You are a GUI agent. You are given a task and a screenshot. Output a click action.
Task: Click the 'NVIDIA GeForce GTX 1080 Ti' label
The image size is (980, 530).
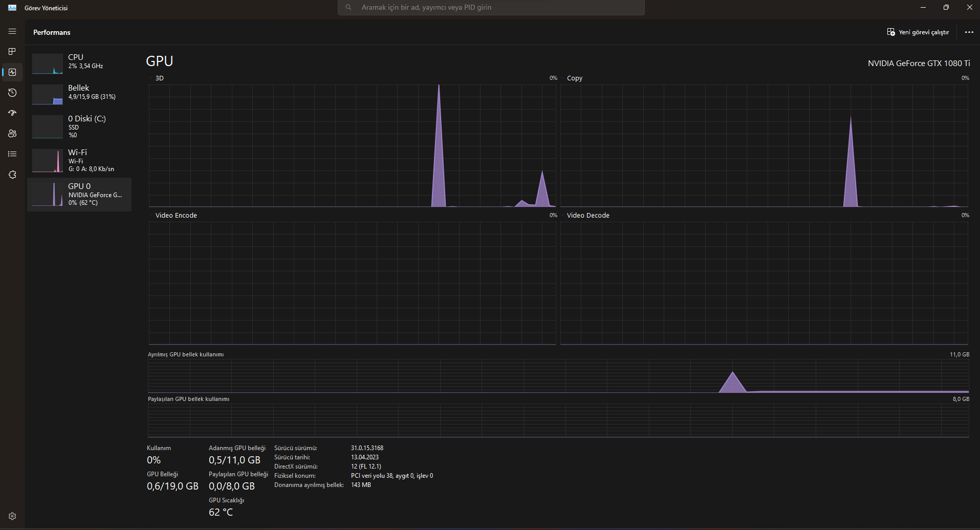(919, 63)
